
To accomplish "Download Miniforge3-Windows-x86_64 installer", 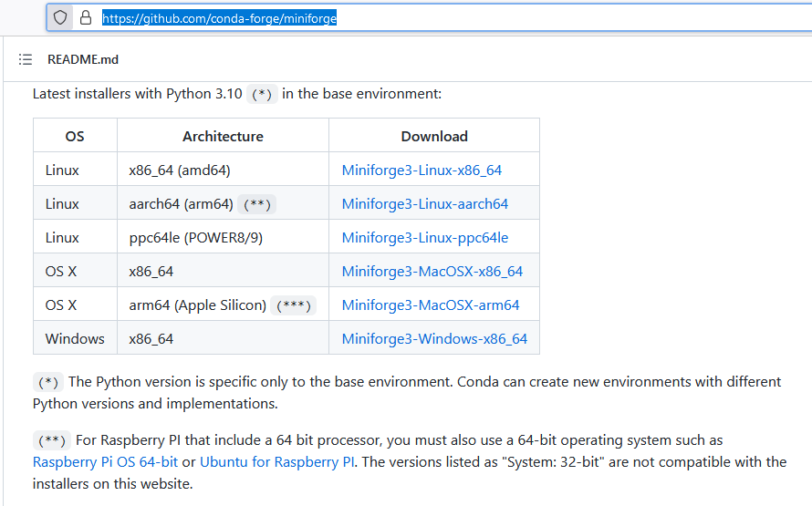I will tap(434, 339).
